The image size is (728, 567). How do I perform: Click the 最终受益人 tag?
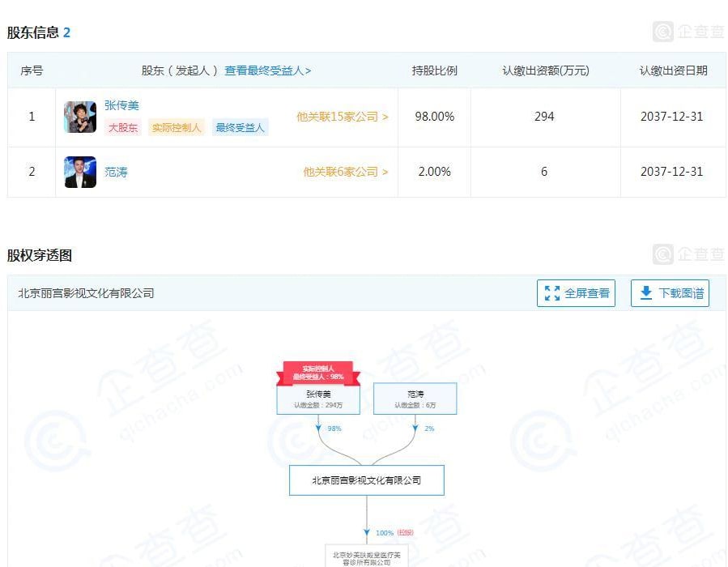(240, 128)
